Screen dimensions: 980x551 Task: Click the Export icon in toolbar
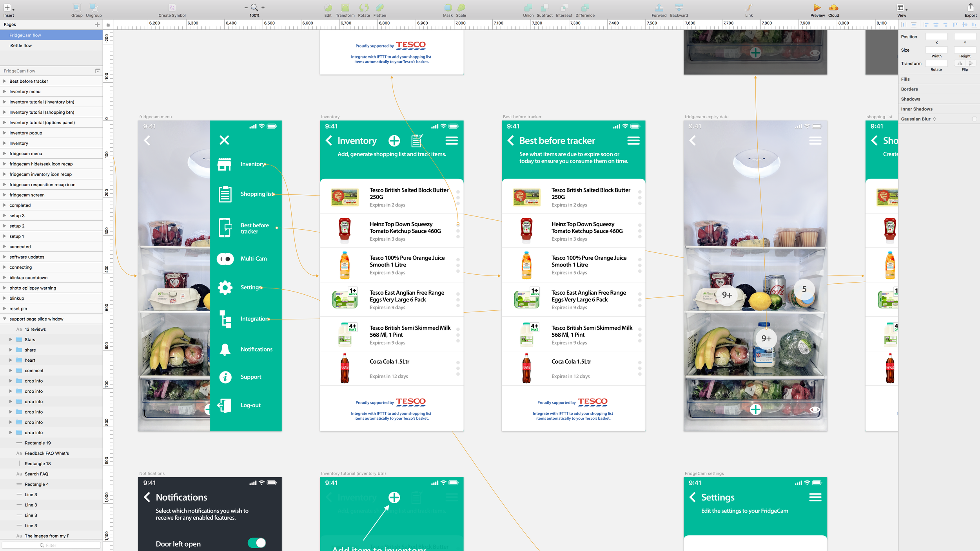pyautogui.click(x=971, y=7)
